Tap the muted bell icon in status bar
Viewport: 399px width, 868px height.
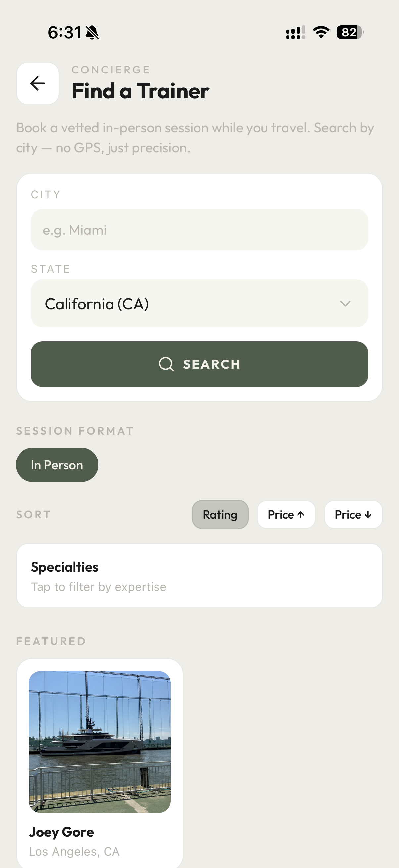point(92,33)
